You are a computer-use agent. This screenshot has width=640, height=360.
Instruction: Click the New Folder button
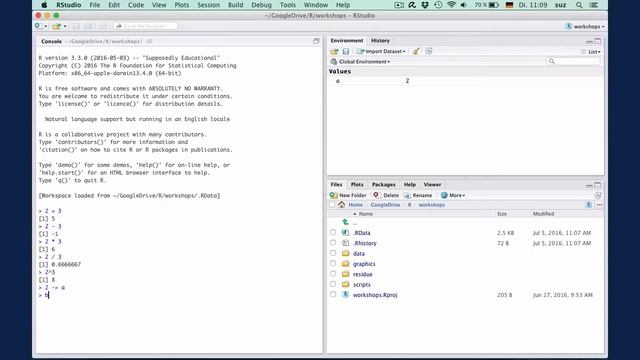pos(348,196)
